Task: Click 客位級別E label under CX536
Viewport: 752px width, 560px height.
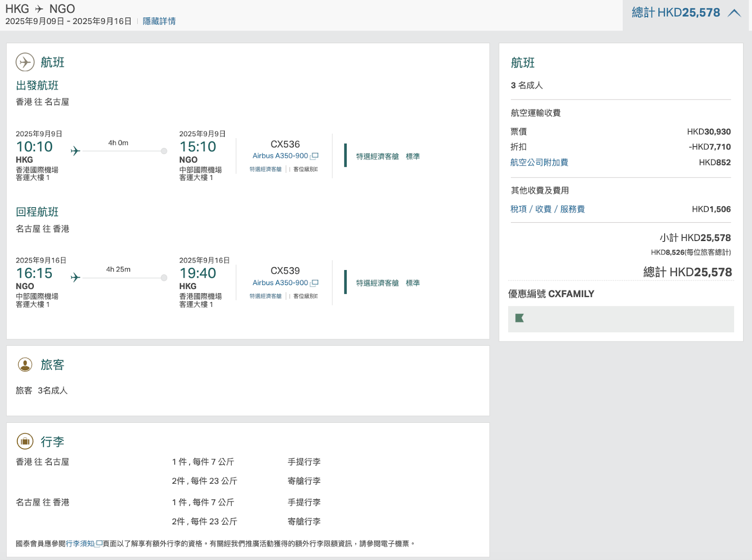Action: [305, 169]
